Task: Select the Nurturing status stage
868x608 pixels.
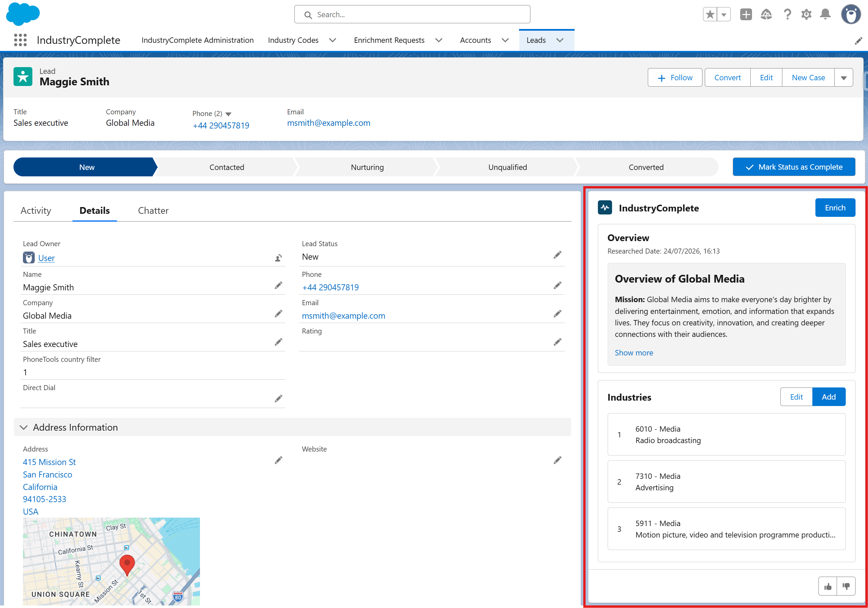Action: (367, 167)
